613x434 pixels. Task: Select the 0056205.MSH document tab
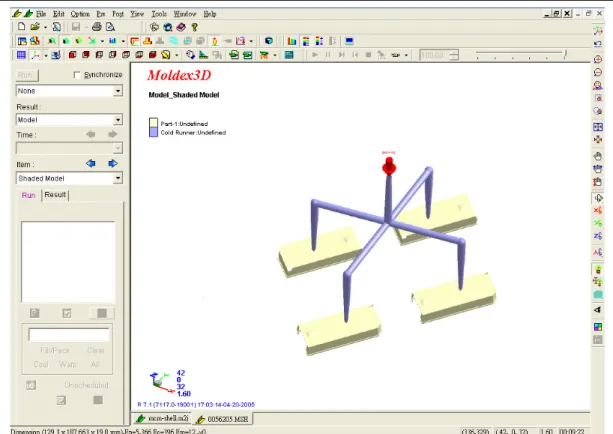tap(223, 419)
